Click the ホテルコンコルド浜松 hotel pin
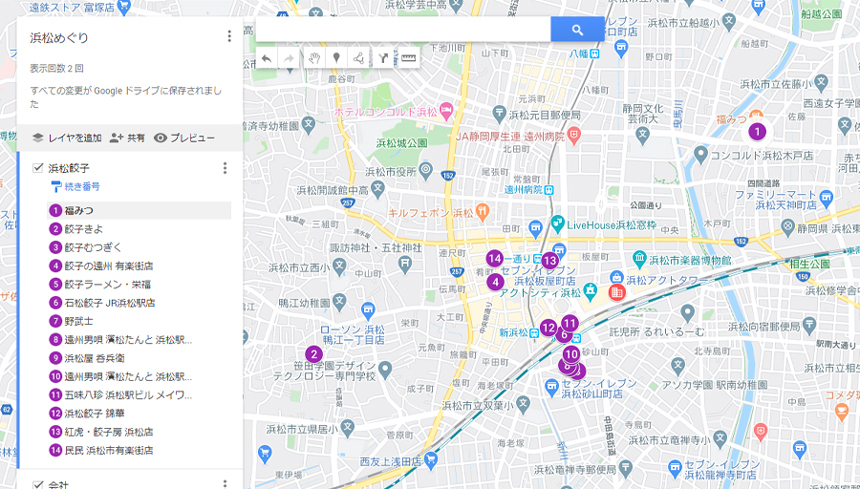The width and height of the screenshot is (860, 489). [x=446, y=111]
